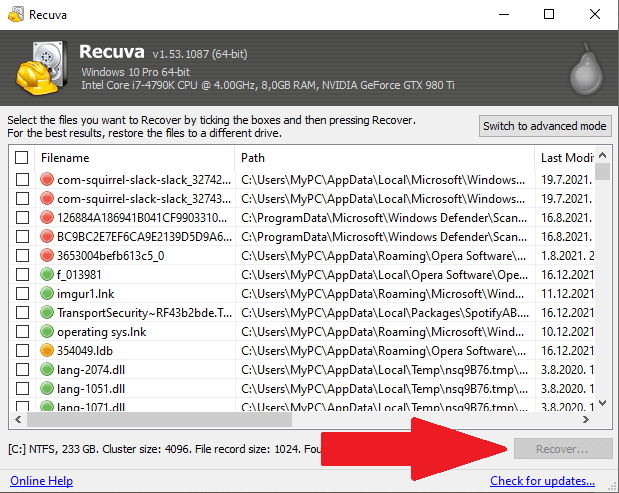Click the Recuva title bar app icon

(16, 15)
